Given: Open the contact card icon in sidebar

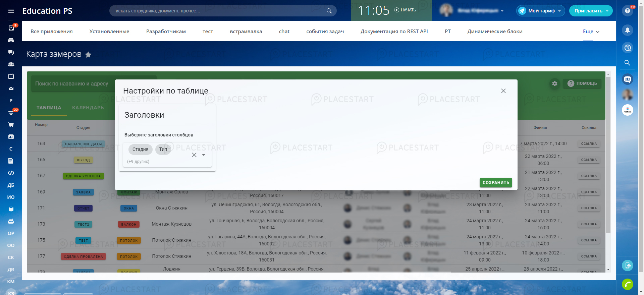Looking at the screenshot, I should [11, 137].
